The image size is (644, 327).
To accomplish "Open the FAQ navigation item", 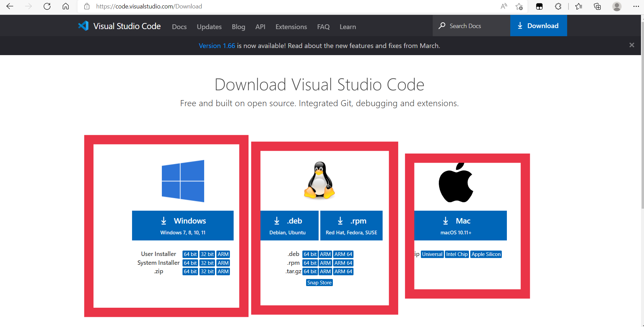I will pyautogui.click(x=323, y=27).
